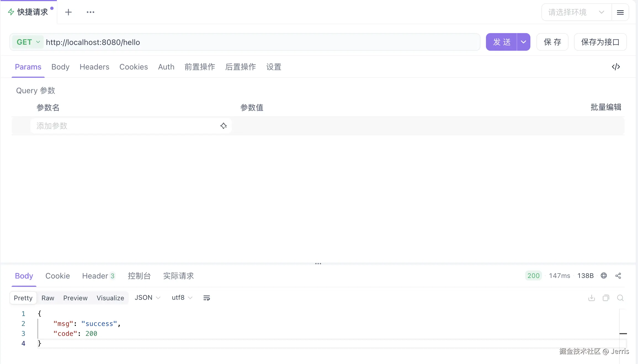Open the tab overflow menu with three dots
638x364 pixels.
[90, 12]
